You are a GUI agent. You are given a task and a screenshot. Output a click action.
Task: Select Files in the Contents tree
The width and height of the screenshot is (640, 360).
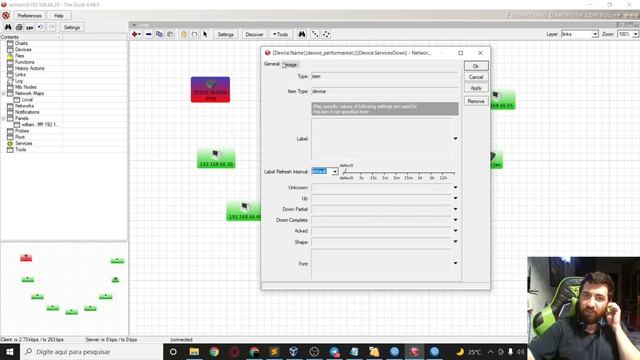(20, 56)
